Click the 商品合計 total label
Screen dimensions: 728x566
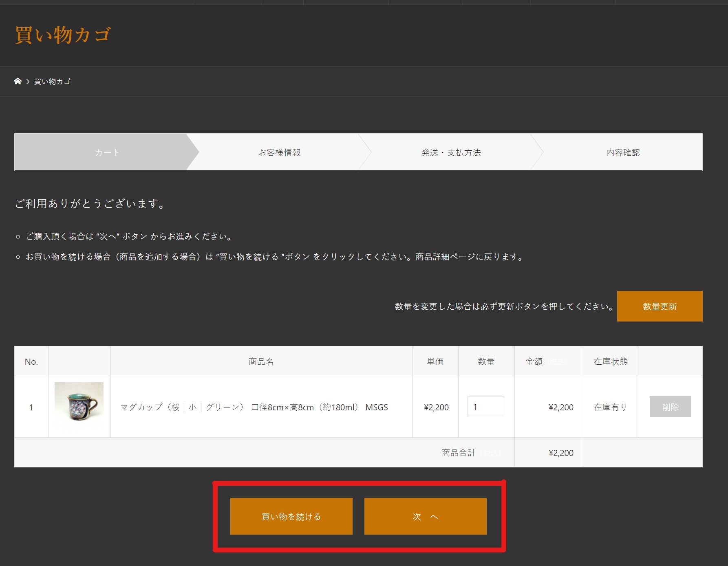click(459, 453)
